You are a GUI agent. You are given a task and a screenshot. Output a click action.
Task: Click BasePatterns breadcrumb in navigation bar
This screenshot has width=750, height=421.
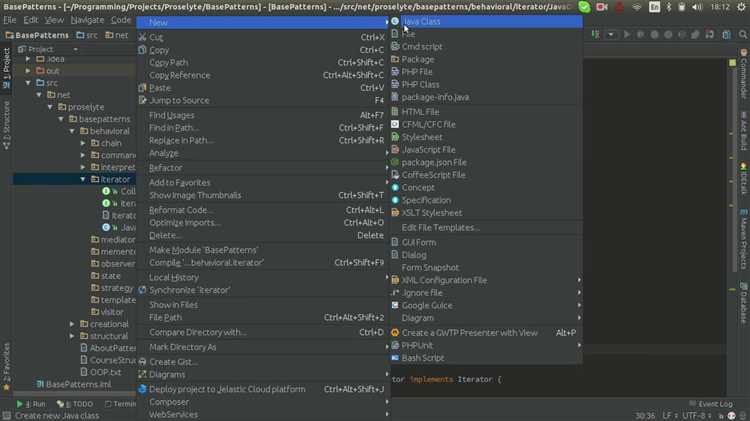tap(37, 35)
